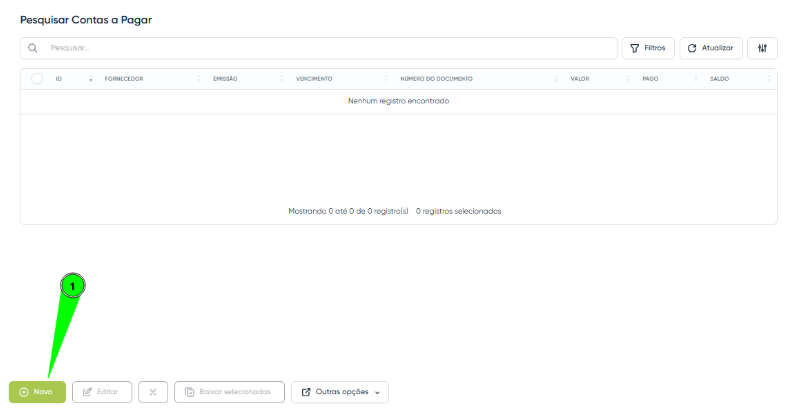Sort by Número do Documento column
Viewport: 792px width, 416px height.
coord(436,78)
